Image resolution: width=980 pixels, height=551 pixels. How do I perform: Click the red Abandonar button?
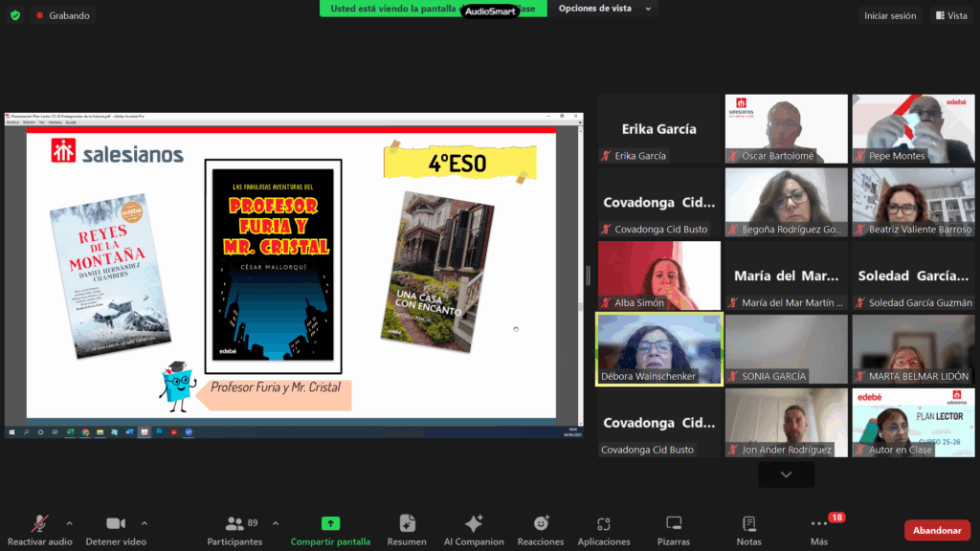point(937,530)
